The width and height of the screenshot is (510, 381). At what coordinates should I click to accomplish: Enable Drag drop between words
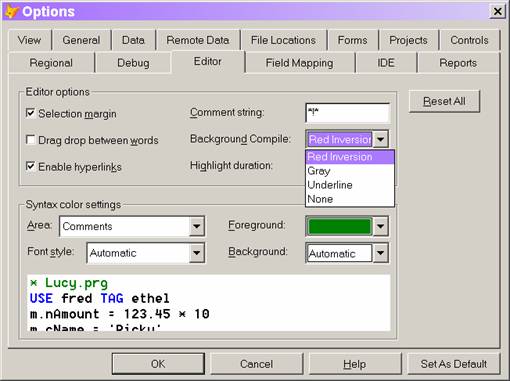(x=30, y=140)
